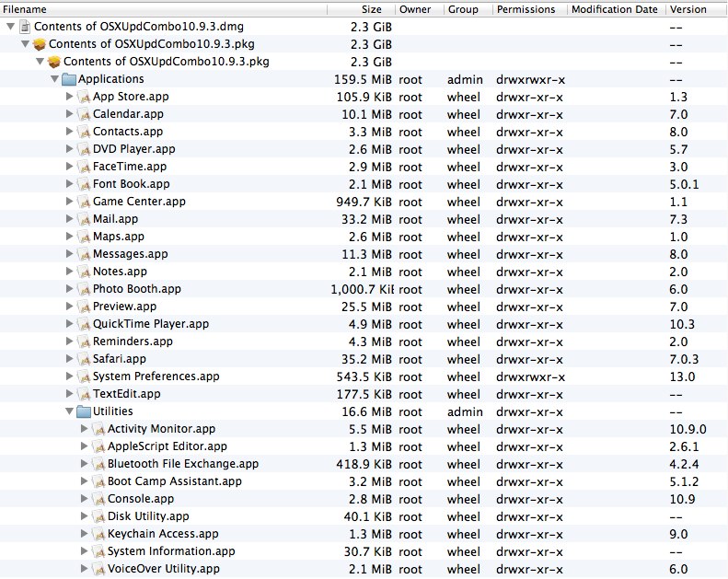Sort by the Modification Date column header
728x579 pixels.
pos(616,9)
